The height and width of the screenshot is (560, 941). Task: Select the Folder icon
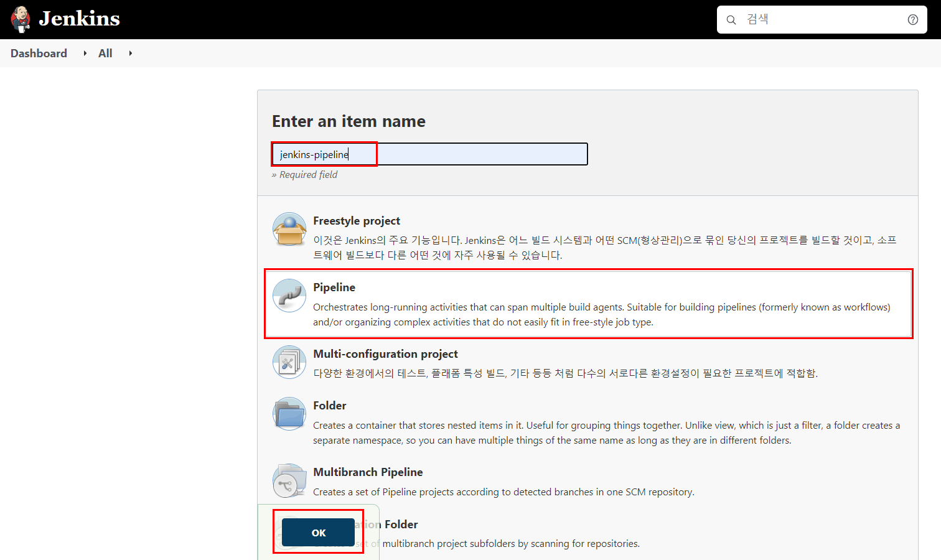point(289,414)
